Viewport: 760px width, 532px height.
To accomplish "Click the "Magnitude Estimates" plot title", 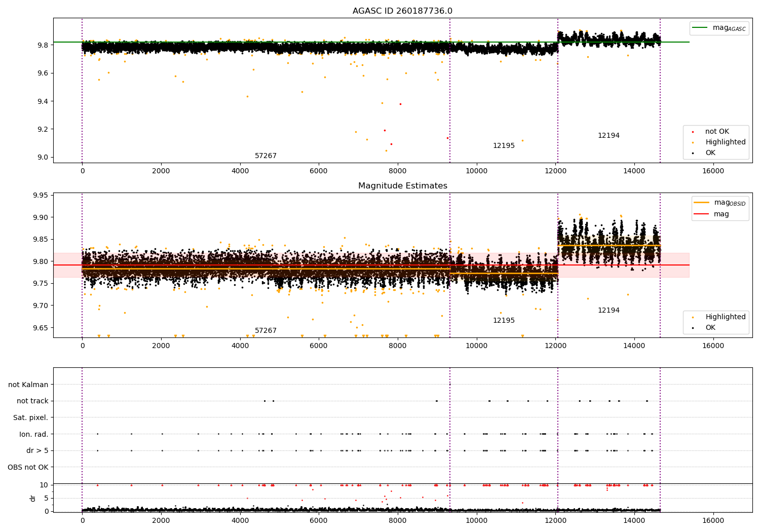I will pos(402,186).
